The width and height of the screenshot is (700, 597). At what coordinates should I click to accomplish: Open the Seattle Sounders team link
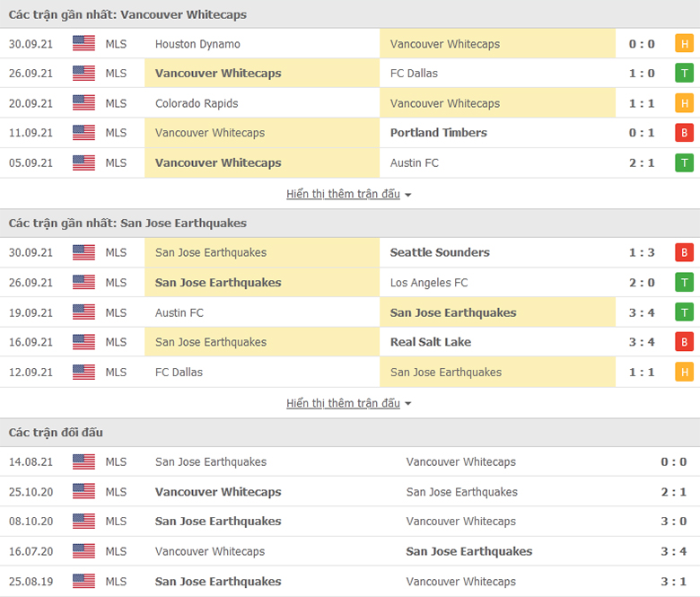[x=440, y=252]
